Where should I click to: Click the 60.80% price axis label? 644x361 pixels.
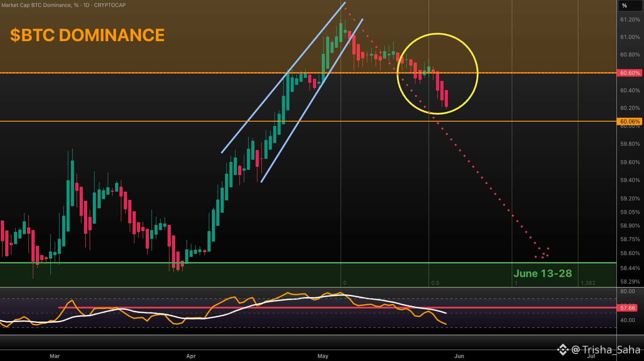[x=630, y=55]
